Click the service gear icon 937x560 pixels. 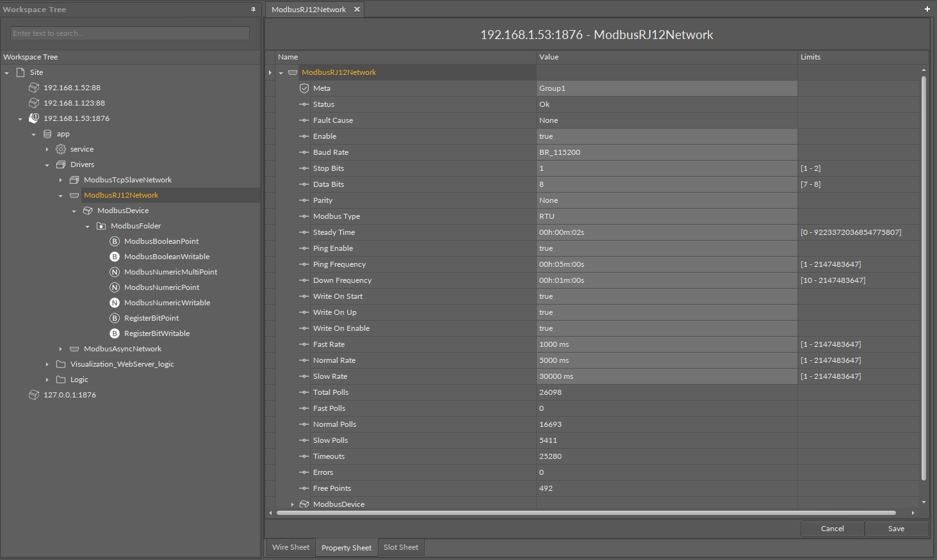[x=61, y=149]
